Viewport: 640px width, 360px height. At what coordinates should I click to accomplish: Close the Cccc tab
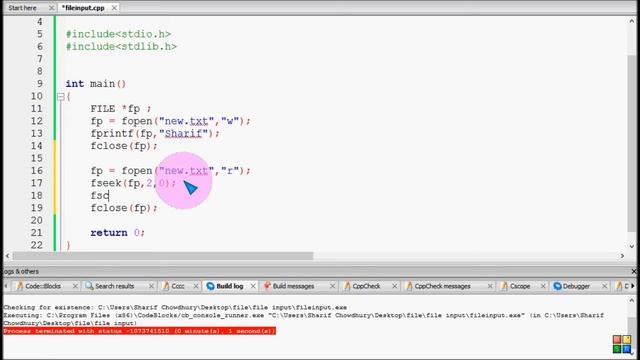(x=196, y=286)
